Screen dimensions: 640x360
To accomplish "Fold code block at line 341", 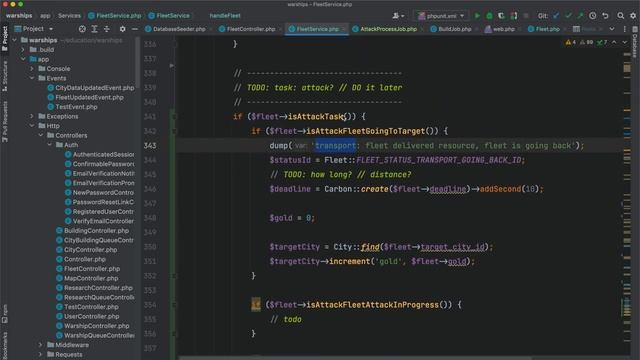I will tap(174, 117).
